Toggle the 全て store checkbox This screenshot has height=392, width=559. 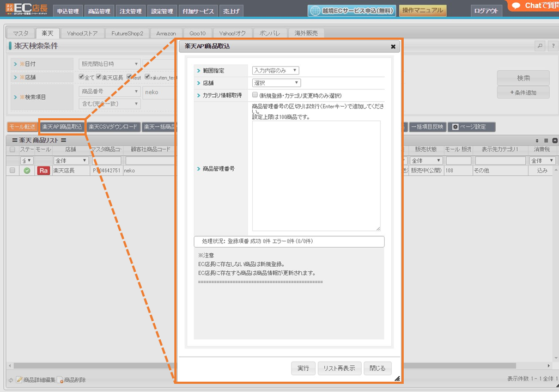pos(82,77)
